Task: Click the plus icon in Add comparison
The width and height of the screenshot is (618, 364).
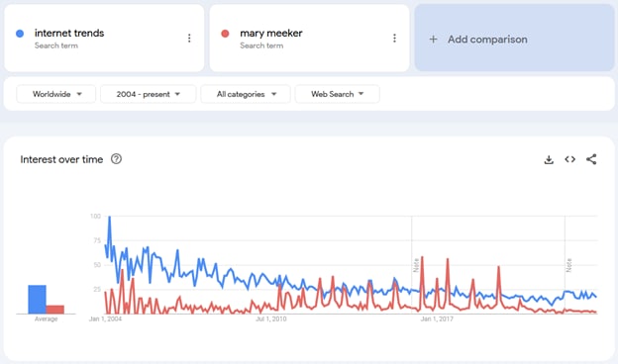Action: point(433,40)
